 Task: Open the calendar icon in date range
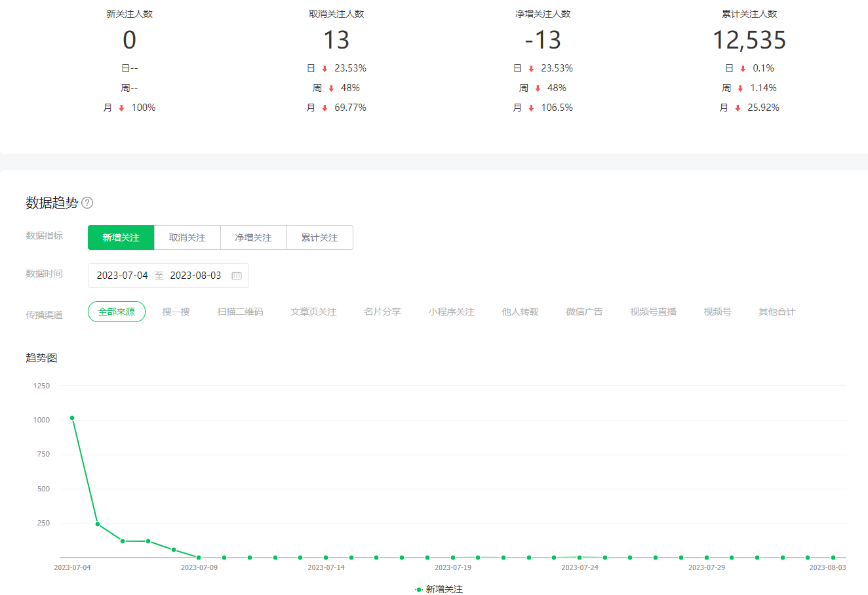[x=237, y=276]
